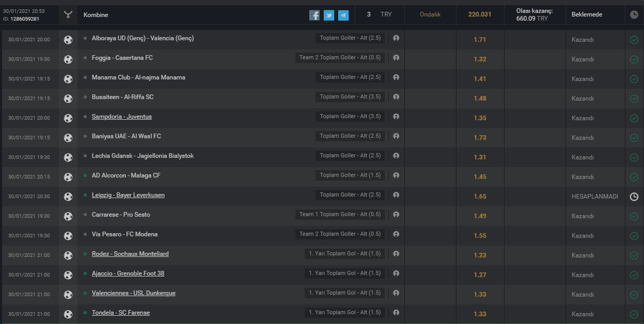Click odds 1.71 in Alboraya UD row
Image resolution: width=644 pixels, height=324 pixels.
[480, 40]
